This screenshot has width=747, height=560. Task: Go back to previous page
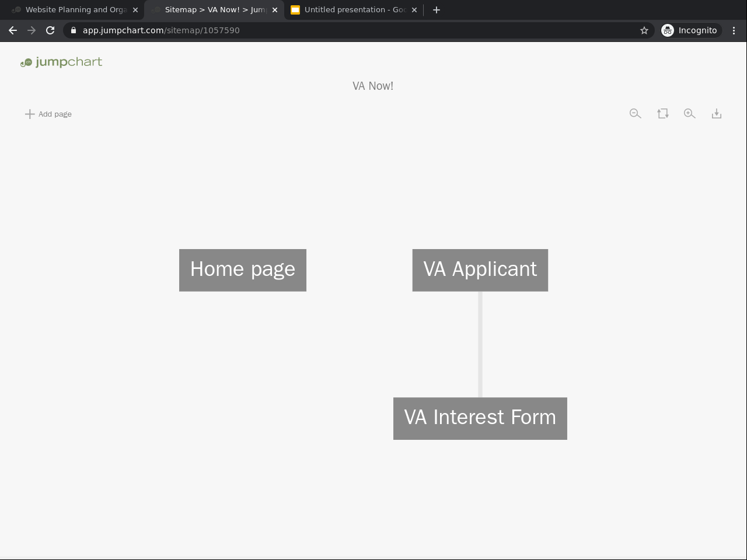(x=13, y=30)
